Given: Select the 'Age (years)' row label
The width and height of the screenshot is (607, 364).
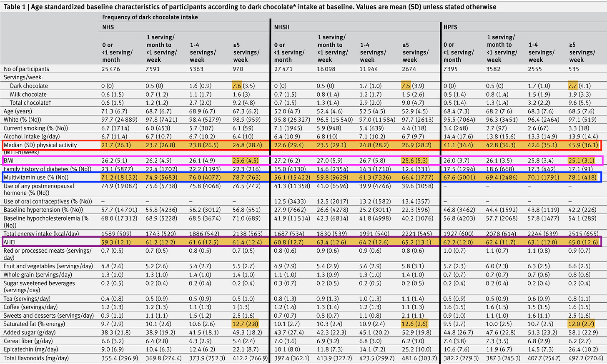Looking at the screenshot, I should (x=19, y=111).
